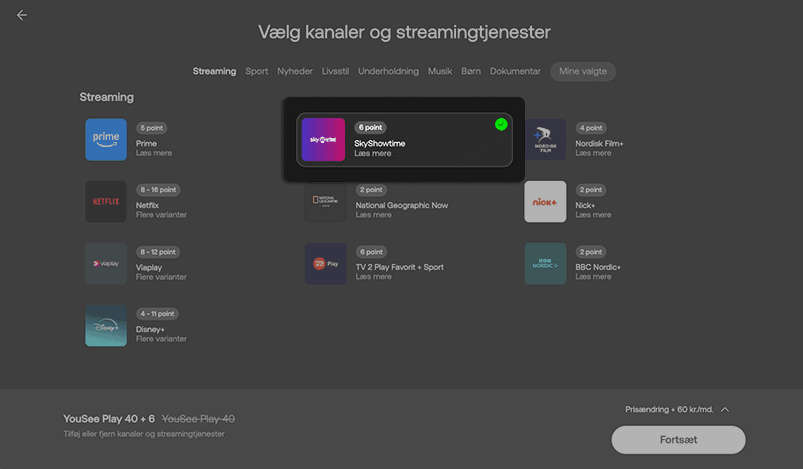Select the BBC Nordic+ logo tile
The height and width of the screenshot is (469, 803).
(x=545, y=264)
